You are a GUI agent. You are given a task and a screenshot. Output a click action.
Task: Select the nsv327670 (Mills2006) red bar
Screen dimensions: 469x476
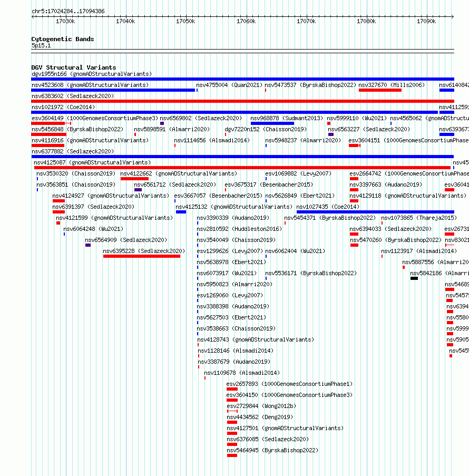click(380, 90)
